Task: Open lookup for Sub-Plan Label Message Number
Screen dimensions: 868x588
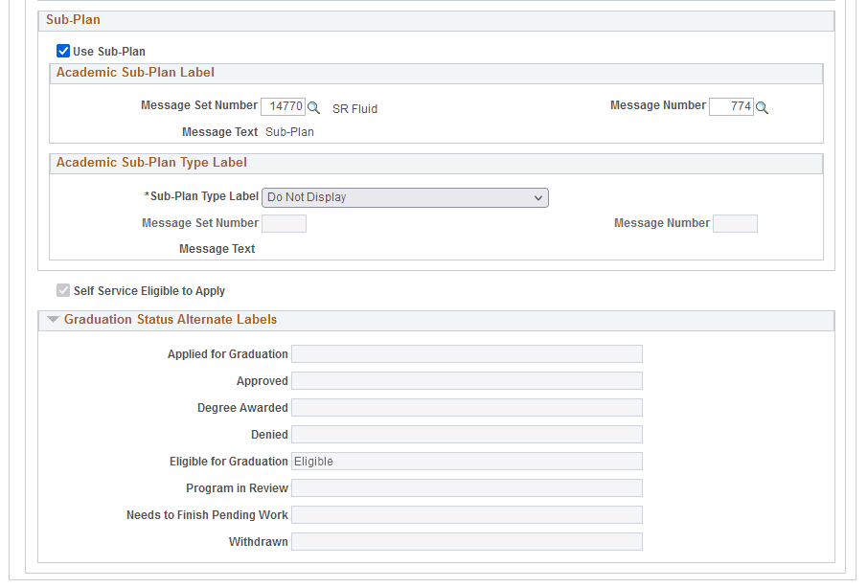Action: [763, 108]
